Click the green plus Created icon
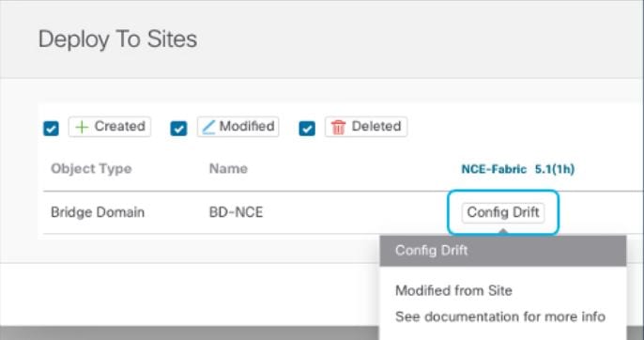This screenshot has width=644, height=340. (x=83, y=127)
